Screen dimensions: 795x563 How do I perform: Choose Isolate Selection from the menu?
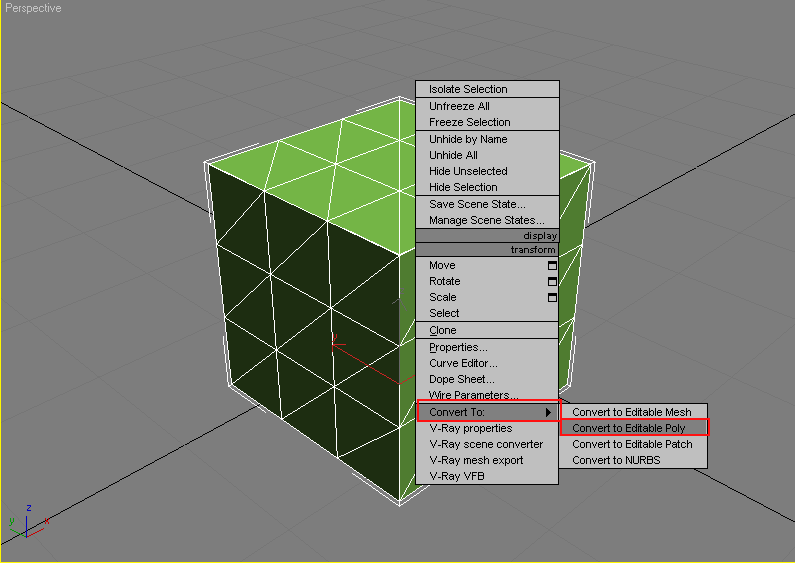pyautogui.click(x=487, y=89)
